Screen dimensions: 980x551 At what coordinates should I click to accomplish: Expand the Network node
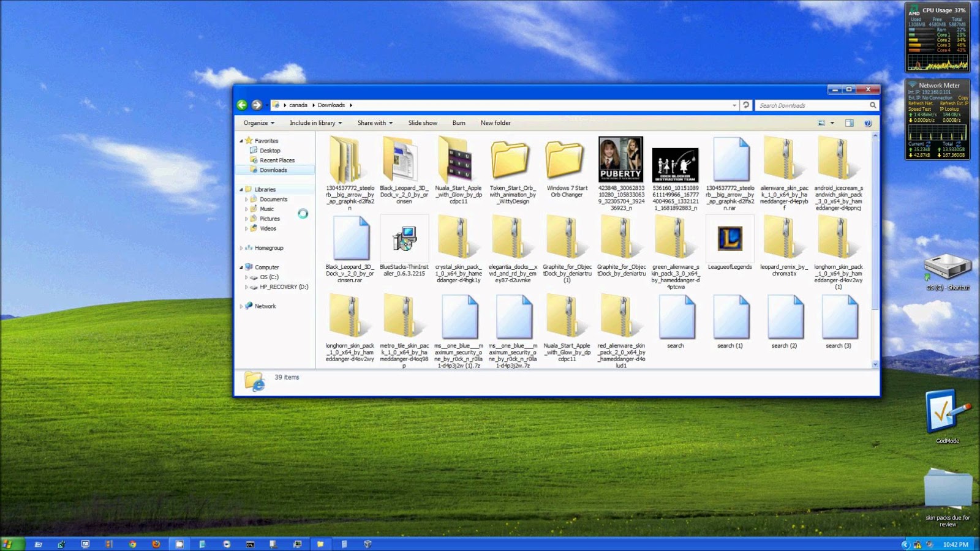(241, 306)
